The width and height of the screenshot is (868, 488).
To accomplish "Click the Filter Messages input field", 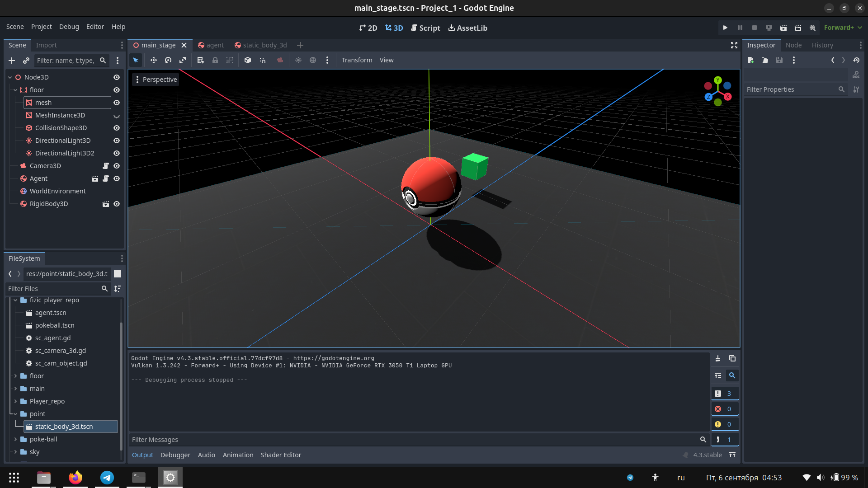I will coord(414,440).
